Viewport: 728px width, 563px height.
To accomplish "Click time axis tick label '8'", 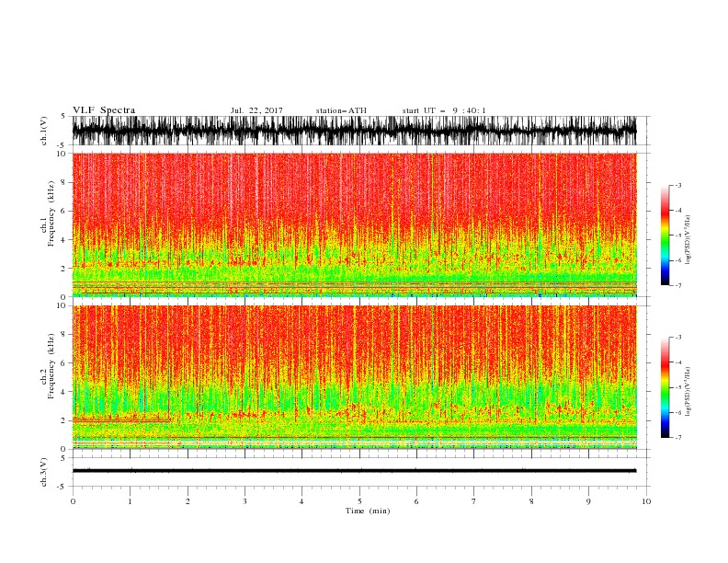I will tap(531, 501).
